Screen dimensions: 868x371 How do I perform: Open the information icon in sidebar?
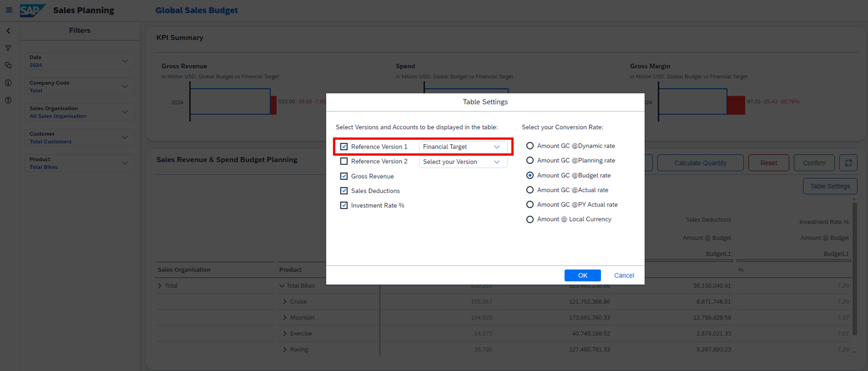tap(8, 83)
